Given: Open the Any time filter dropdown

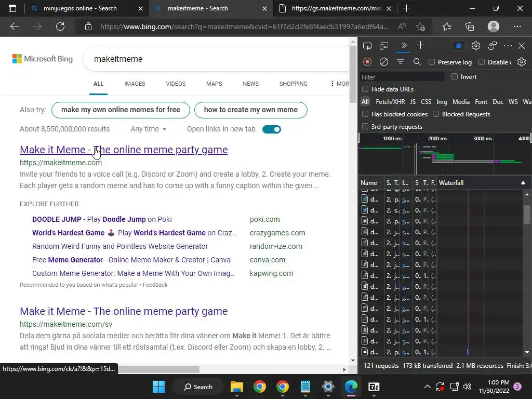Looking at the screenshot, I should [x=148, y=129].
